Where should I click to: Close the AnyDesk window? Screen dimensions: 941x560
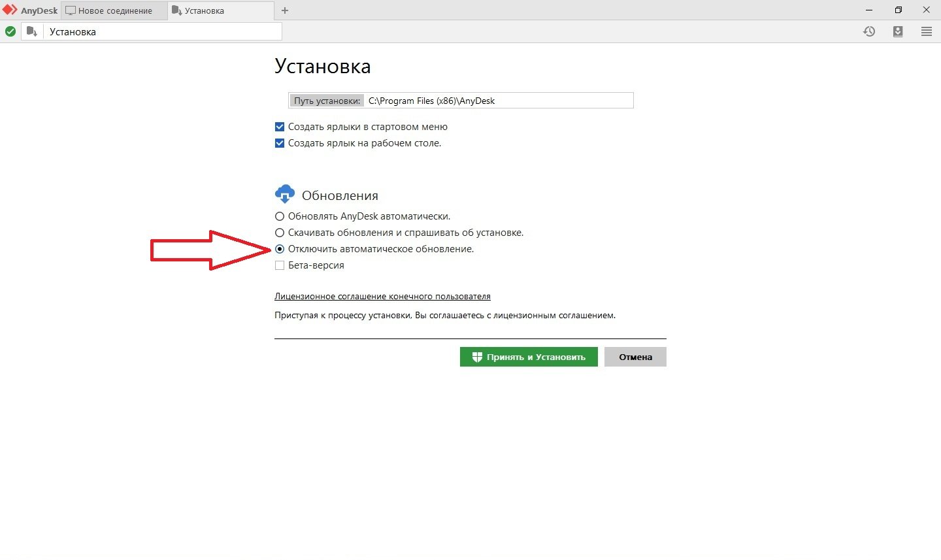click(927, 10)
